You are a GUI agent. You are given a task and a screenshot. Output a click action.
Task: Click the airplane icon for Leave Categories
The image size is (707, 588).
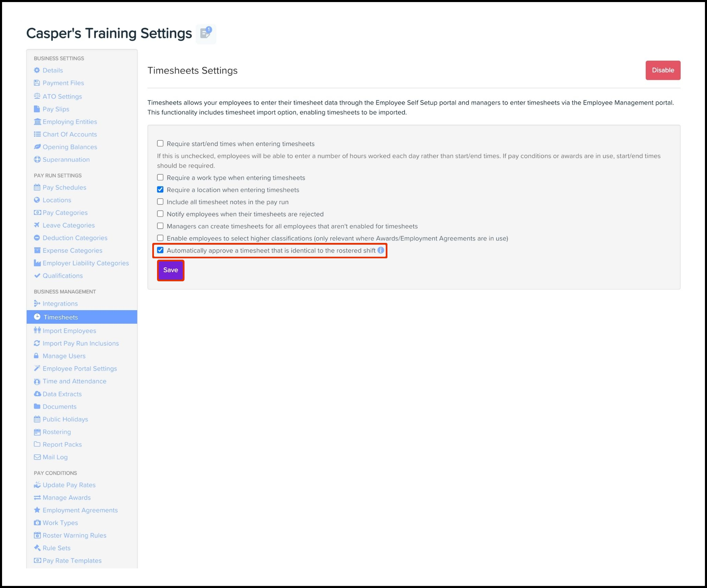[37, 225]
